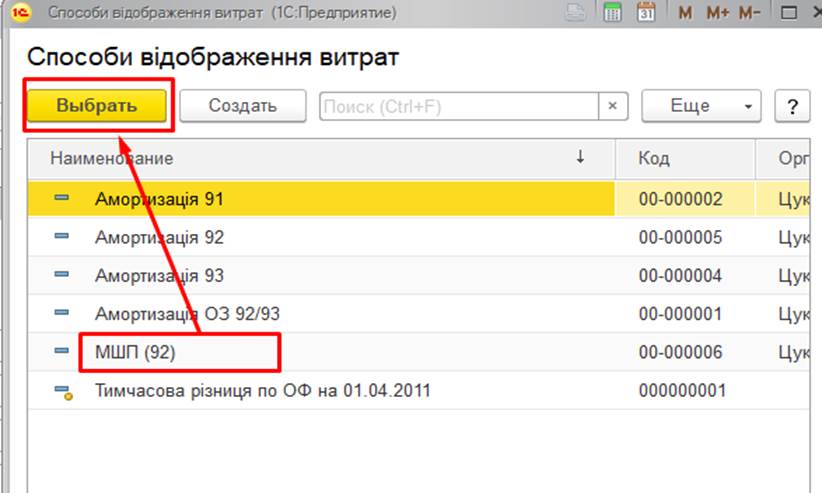This screenshot has height=493, width=822.
Task: Open help with the ? button
Action: coord(792,106)
